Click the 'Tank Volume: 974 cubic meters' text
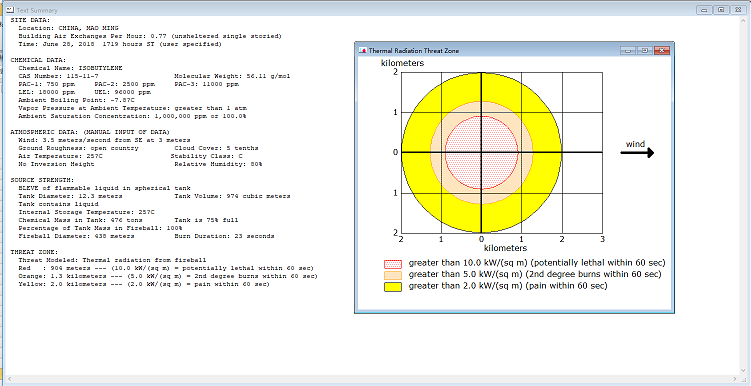 point(232,196)
